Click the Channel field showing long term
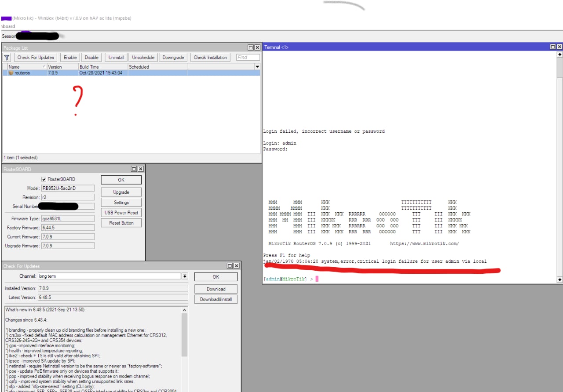 pos(110,276)
